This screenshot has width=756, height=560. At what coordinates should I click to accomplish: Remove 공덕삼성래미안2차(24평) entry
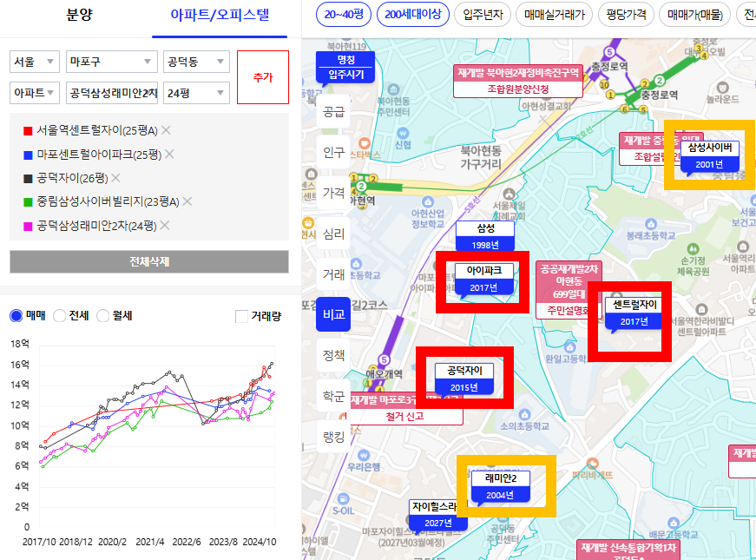point(164,225)
